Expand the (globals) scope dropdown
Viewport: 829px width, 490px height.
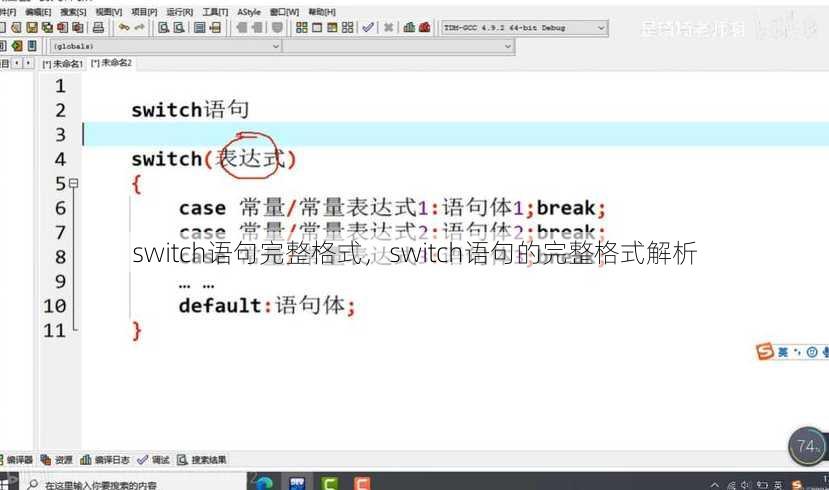click(165, 47)
